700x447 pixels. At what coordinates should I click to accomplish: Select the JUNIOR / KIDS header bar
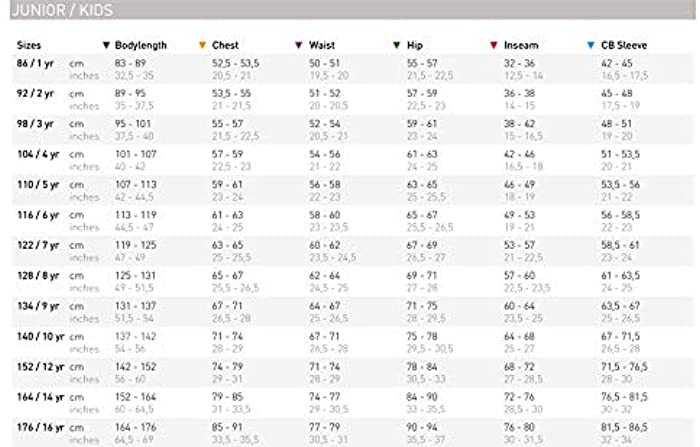(x=353, y=9)
